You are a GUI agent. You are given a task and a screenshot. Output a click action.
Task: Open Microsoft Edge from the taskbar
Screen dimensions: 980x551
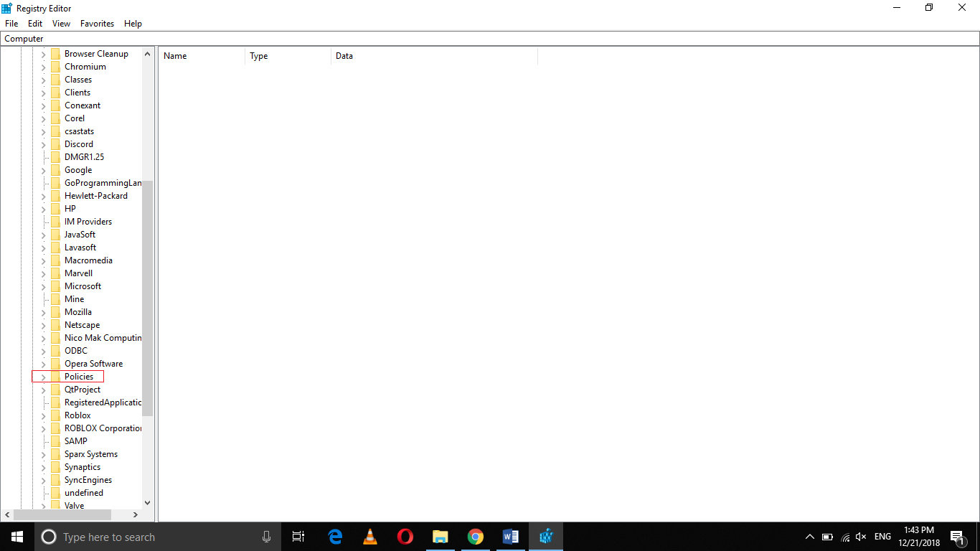335,537
